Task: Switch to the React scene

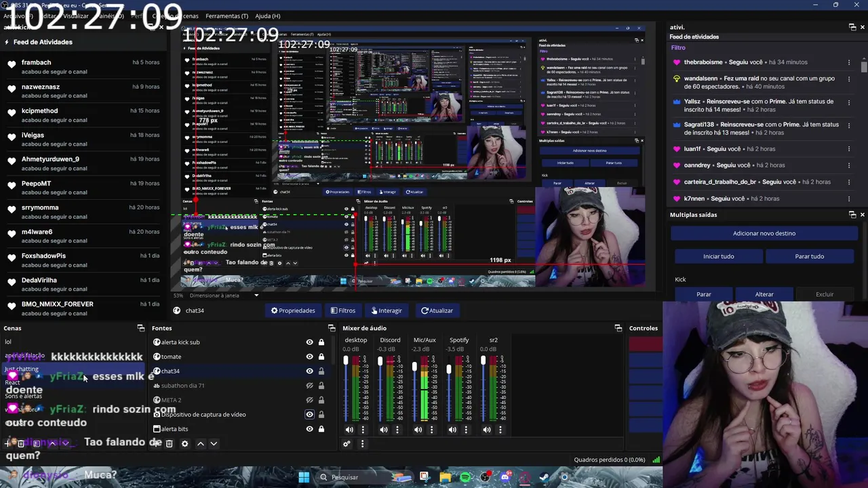Action: point(12,383)
